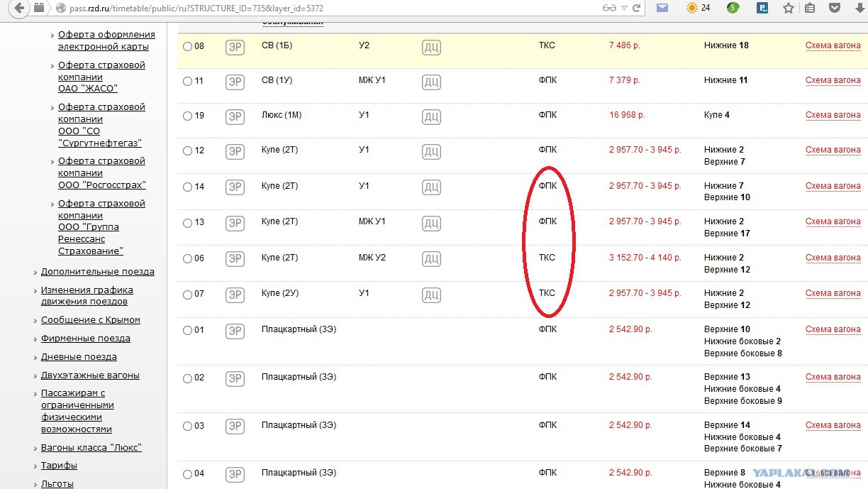This screenshot has width=868, height=494.
Task: Click the ЭР icon in wagon 12 row
Action: pyautogui.click(x=235, y=152)
